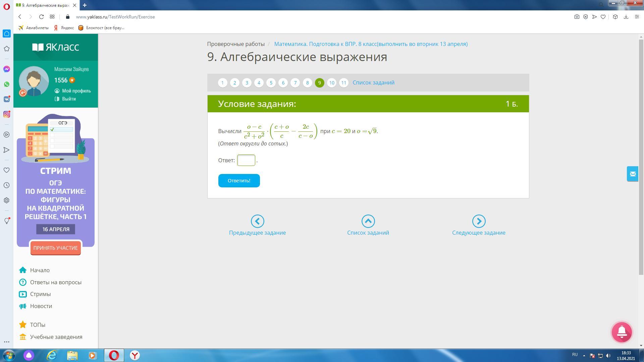Open the browser downloads icon
Image resolution: width=644 pixels, height=362 pixels.
626,17
